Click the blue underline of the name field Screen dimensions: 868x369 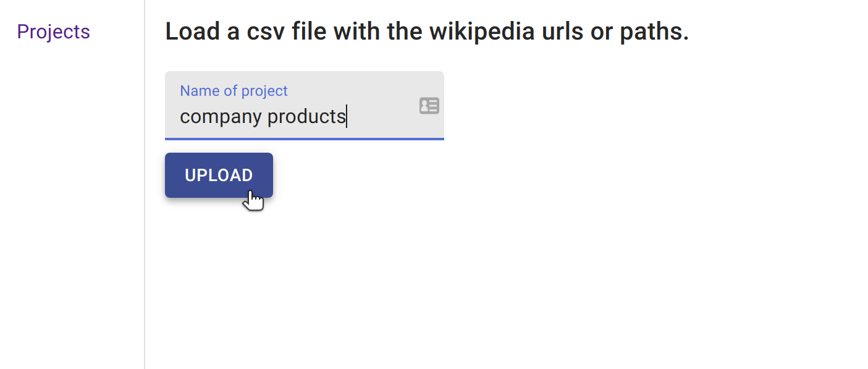coord(304,139)
